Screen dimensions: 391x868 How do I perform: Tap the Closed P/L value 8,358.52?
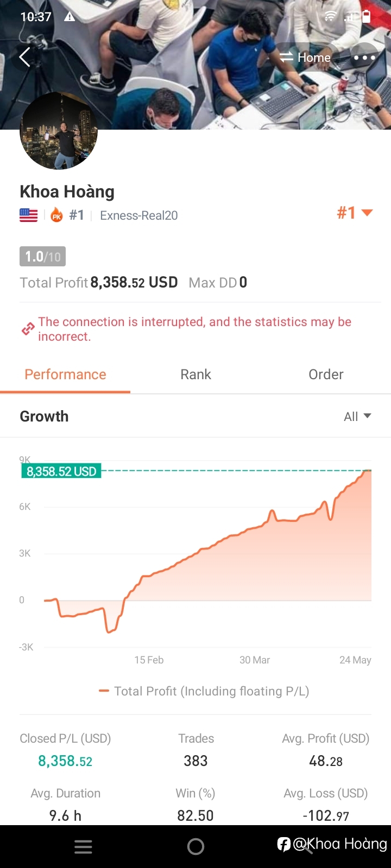click(65, 761)
